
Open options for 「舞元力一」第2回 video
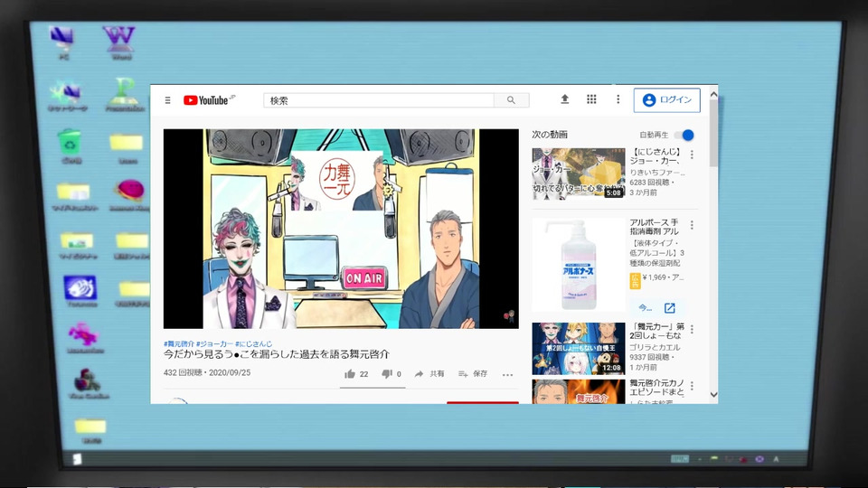(x=692, y=330)
